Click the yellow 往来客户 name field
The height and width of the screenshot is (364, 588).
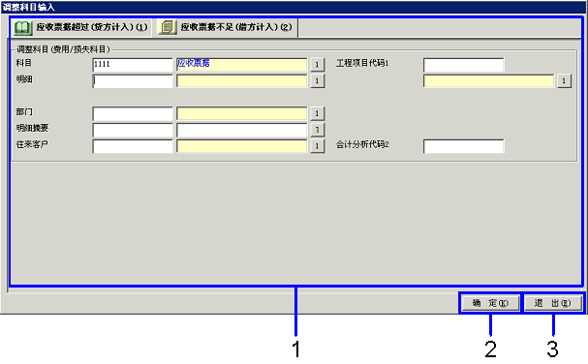tap(242, 146)
